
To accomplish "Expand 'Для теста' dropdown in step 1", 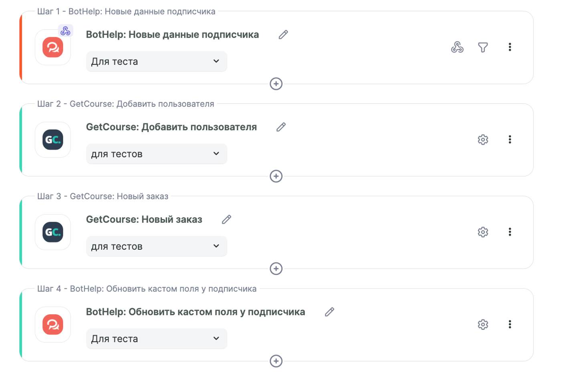I will 156,61.
